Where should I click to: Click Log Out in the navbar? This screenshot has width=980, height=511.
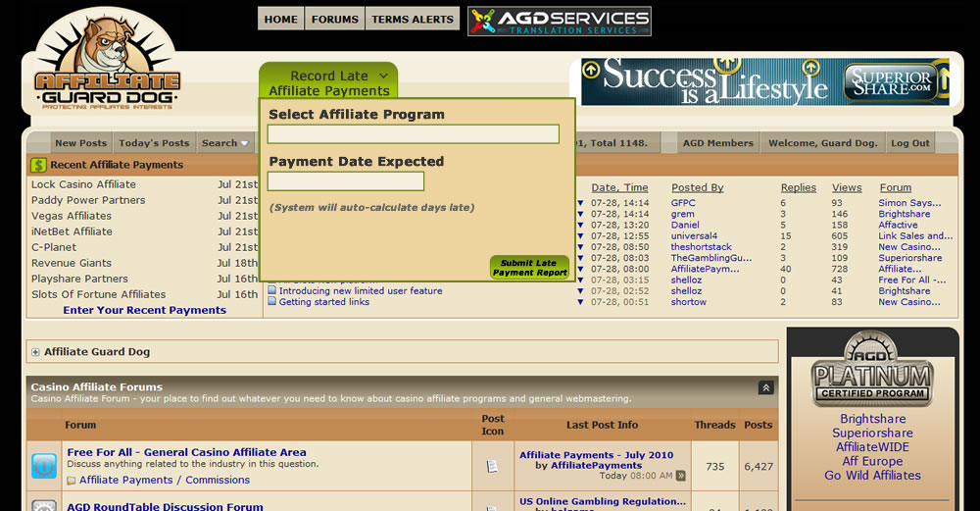tap(910, 142)
